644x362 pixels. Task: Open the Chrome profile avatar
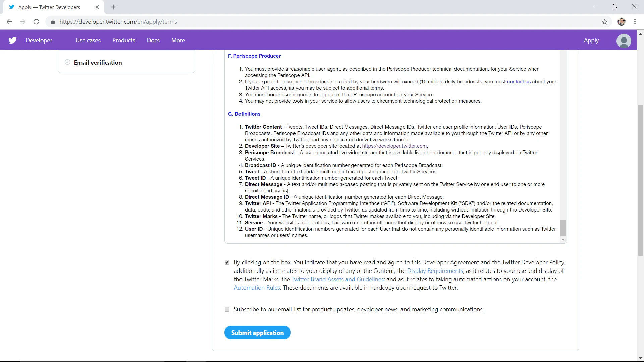coord(621,22)
